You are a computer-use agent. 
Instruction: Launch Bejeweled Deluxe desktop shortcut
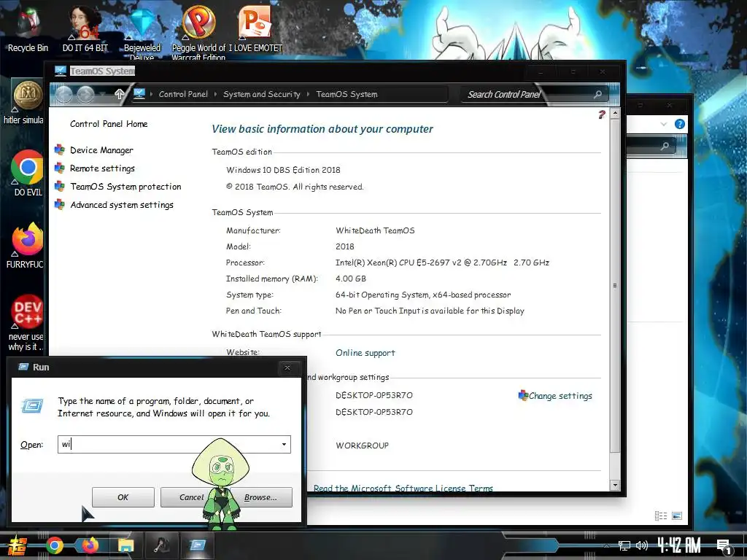tap(142, 32)
